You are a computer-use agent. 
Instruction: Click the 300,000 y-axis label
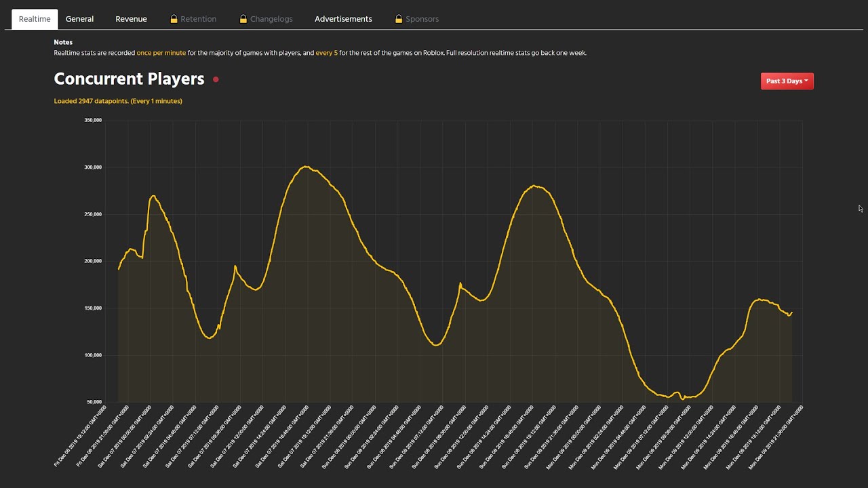click(93, 167)
